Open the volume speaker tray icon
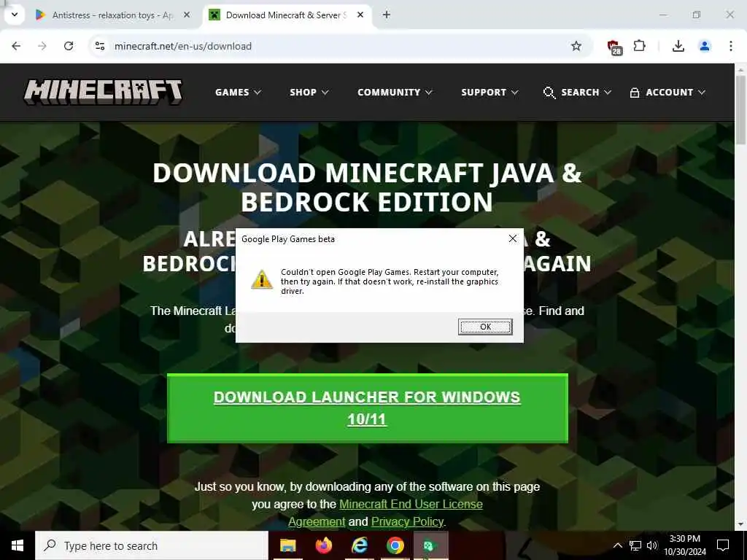This screenshot has width=747, height=560. pyautogui.click(x=652, y=545)
